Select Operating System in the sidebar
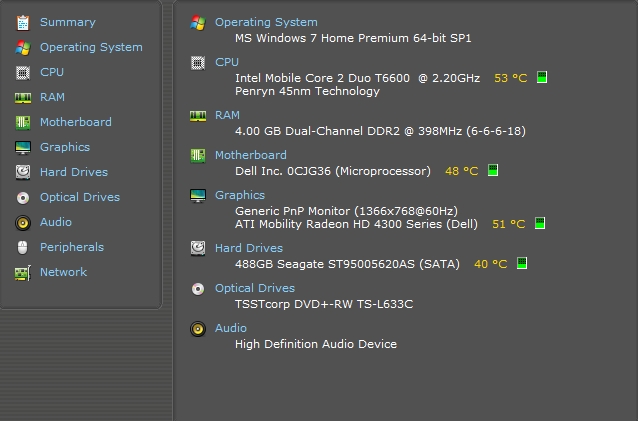The height and width of the screenshot is (421, 638). 91,48
